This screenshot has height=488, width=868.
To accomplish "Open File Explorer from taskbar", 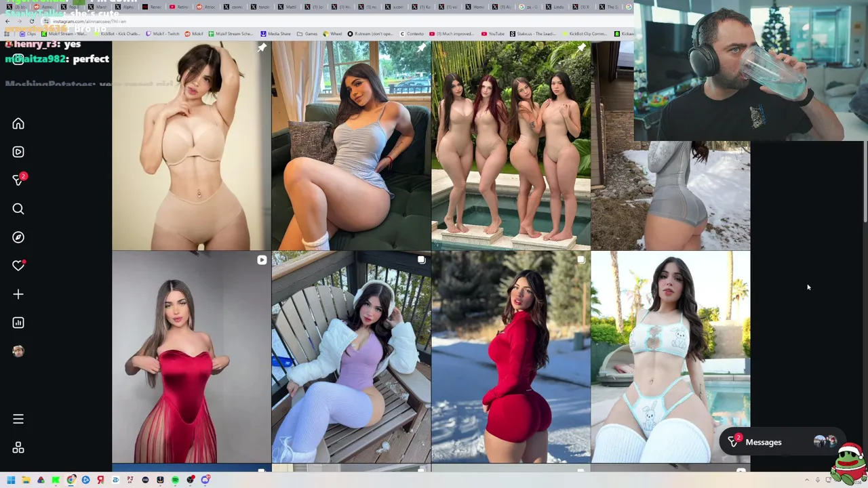I will [x=26, y=480].
